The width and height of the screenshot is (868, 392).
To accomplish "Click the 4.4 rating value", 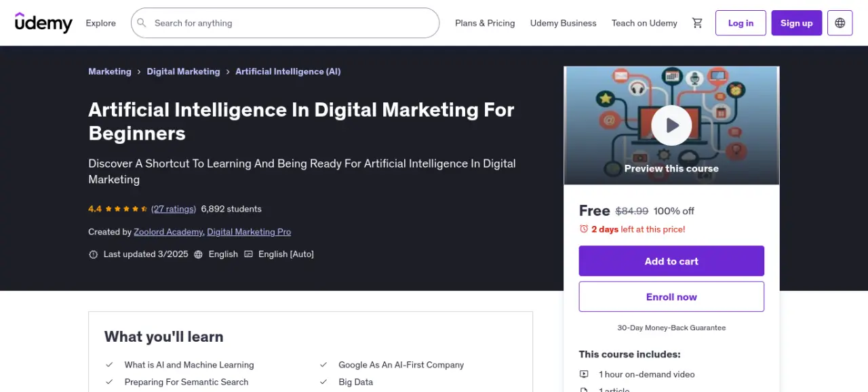I will tap(95, 209).
